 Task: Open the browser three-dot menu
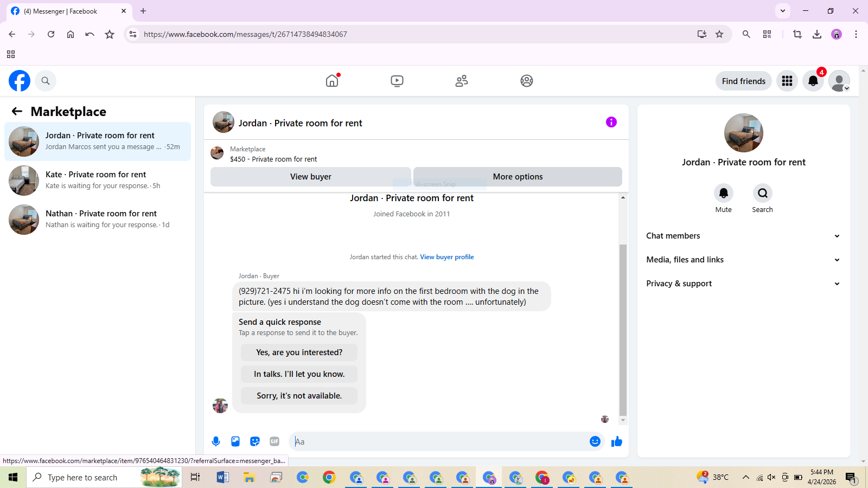(x=856, y=34)
